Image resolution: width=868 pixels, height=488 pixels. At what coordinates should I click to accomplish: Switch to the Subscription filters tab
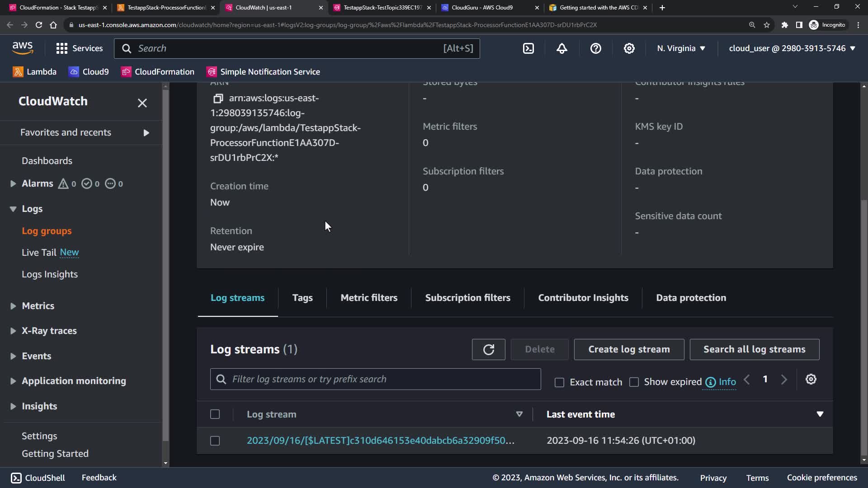point(467,298)
